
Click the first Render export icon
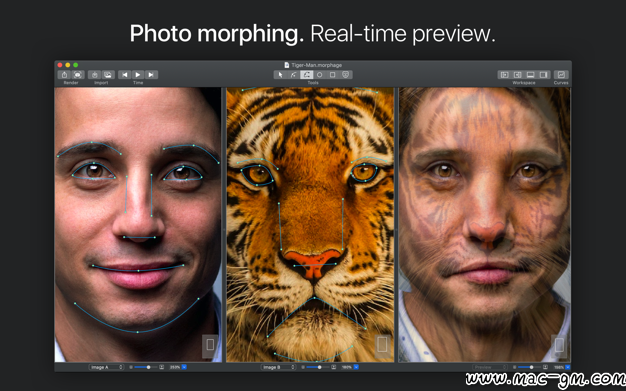64,75
